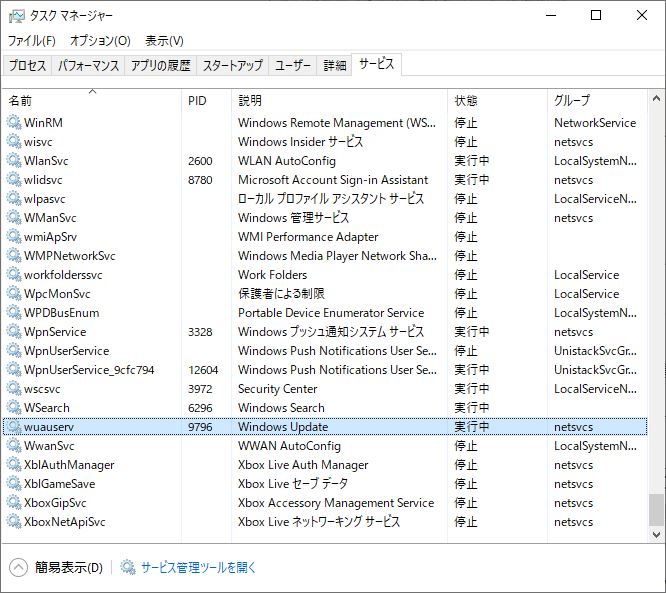Click the gear icon beside wisvc
This screenshot has height=593, width=666.
click(14, 141)
